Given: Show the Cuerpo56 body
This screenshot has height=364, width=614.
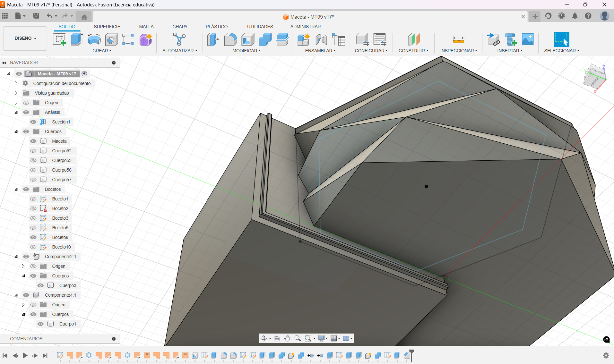Looking at the screenshot, I should click(x=33, y=170).
